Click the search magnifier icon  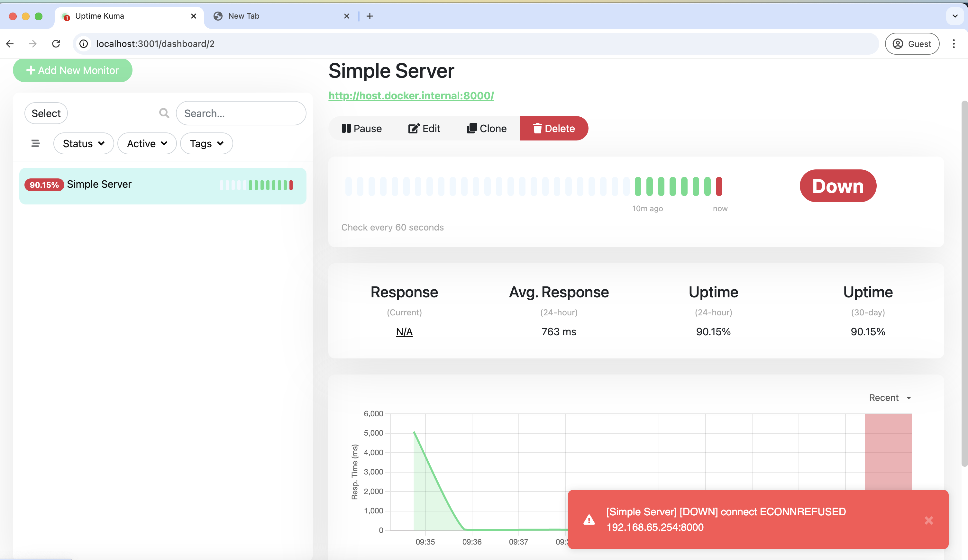(x=164, y=113)
